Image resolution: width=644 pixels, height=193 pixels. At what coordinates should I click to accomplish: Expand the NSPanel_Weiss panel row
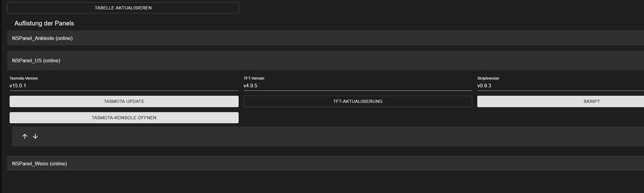(326, 163)
